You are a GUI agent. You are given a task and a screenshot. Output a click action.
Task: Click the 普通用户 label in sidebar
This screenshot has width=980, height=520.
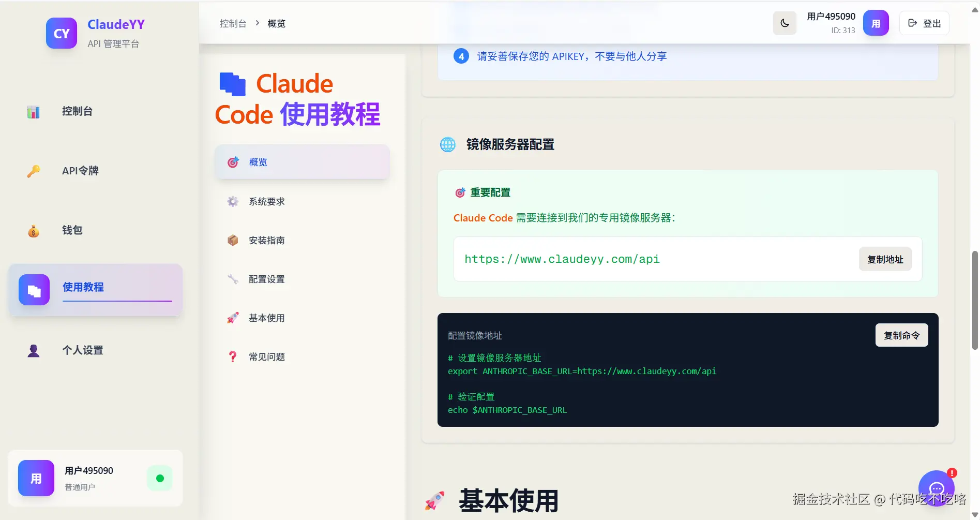tap(80, 487)
